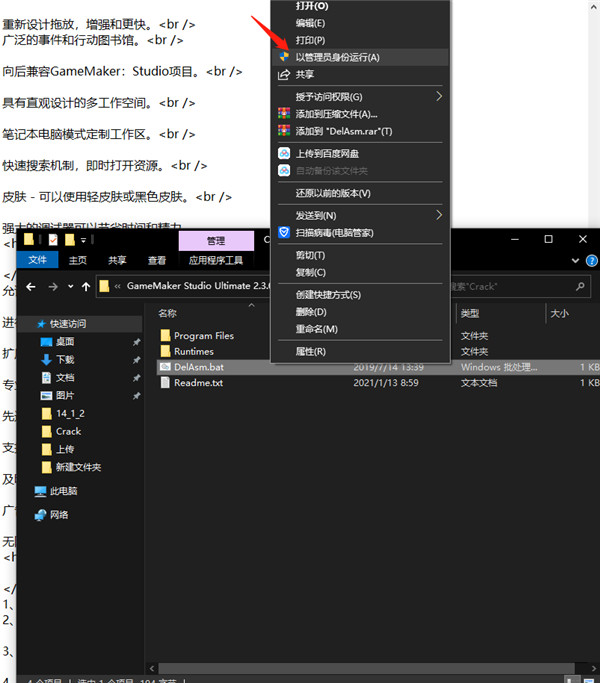Screen dimensions: 600x683
Task: Open 下载 in navigation pane
Action: (x=65, y=359)
